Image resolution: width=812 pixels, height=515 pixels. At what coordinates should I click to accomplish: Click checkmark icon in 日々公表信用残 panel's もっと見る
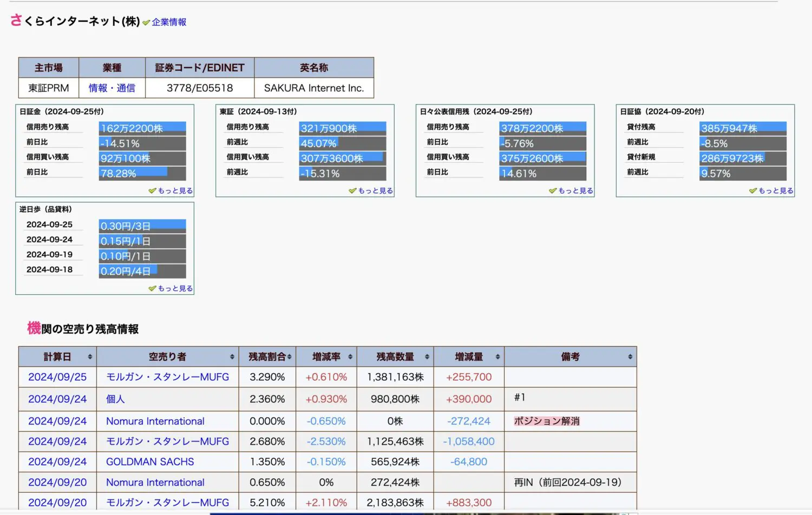(553, 191)
